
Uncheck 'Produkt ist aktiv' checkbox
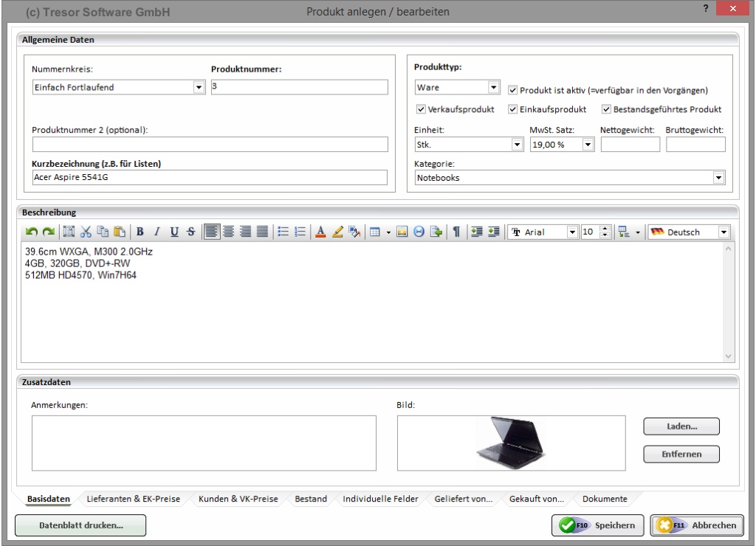(x=513, y=91)
